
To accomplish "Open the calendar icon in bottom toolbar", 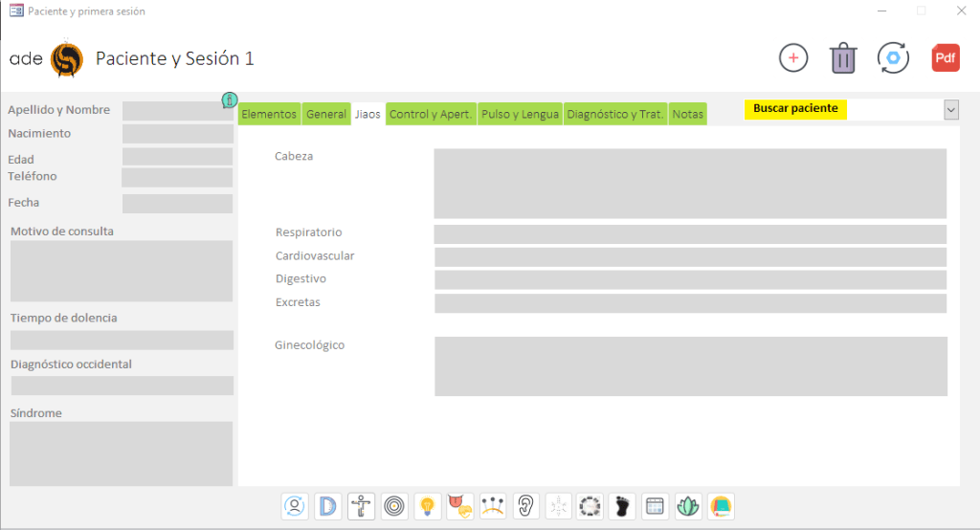I will coord(656,506).
